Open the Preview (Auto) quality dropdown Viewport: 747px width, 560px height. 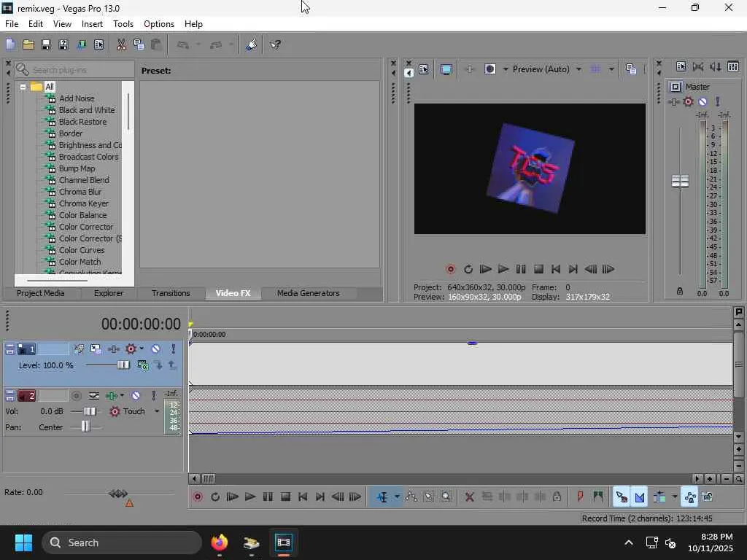578,69
